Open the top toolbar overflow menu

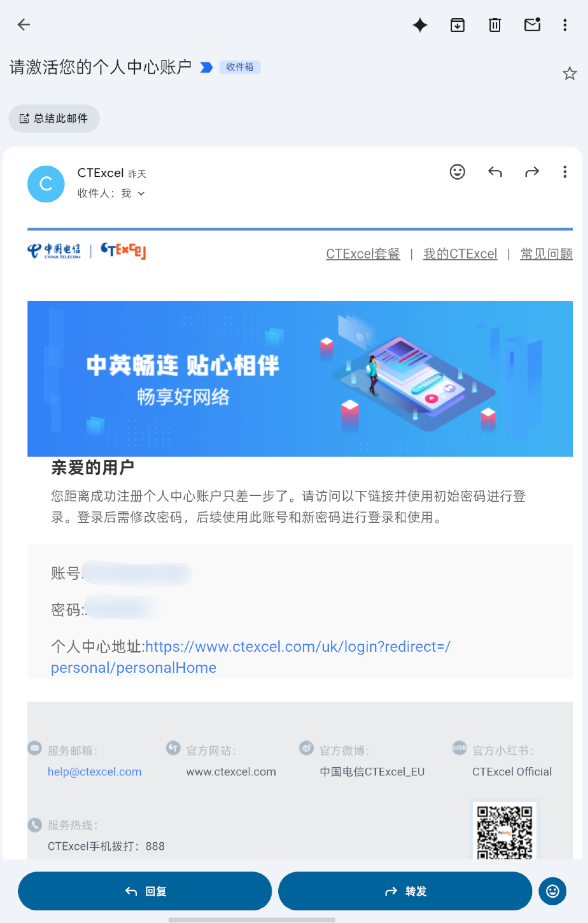click(565, 25)
